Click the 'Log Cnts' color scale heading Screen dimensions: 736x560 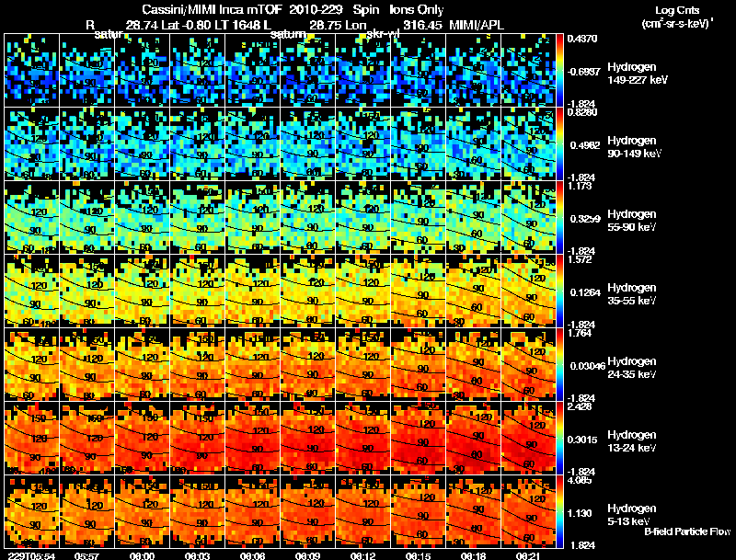point(677,10)
